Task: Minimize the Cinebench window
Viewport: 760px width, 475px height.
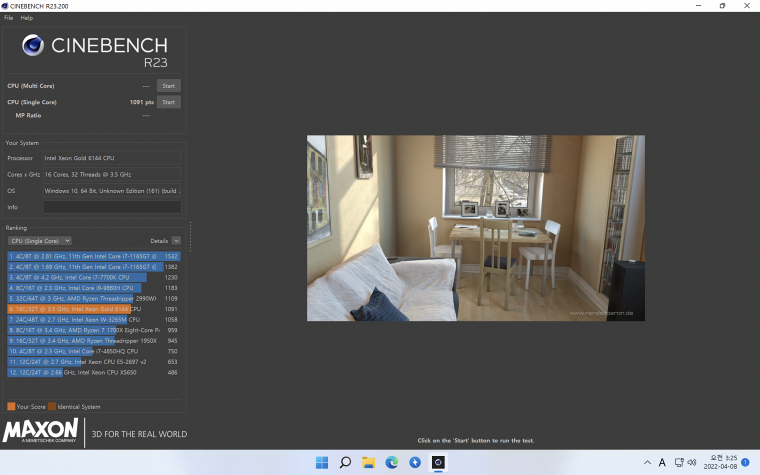Action: pos(698,6)
